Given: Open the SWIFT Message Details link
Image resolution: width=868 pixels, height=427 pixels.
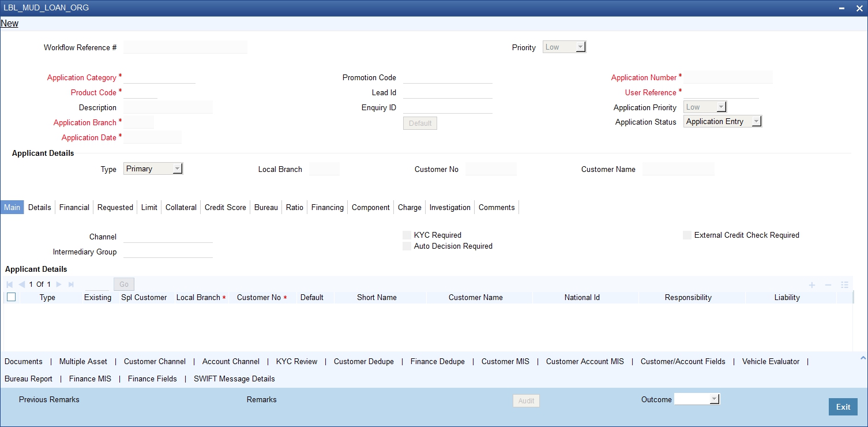Looking at the screenshot, I should (x=234, y=379).
